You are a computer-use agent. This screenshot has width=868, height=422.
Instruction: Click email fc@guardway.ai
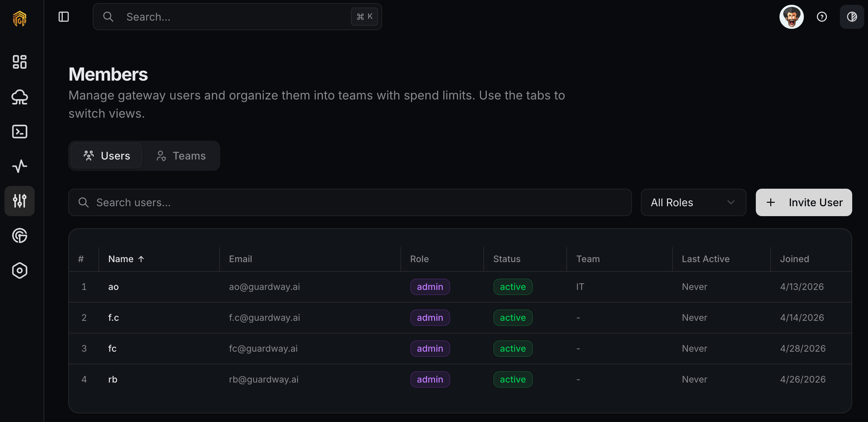(x=263, y=349)
